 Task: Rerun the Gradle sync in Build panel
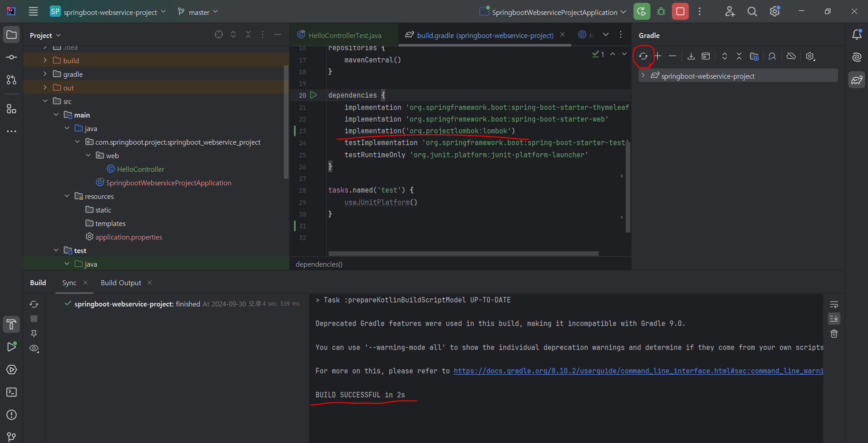click(x=34, y=304)
